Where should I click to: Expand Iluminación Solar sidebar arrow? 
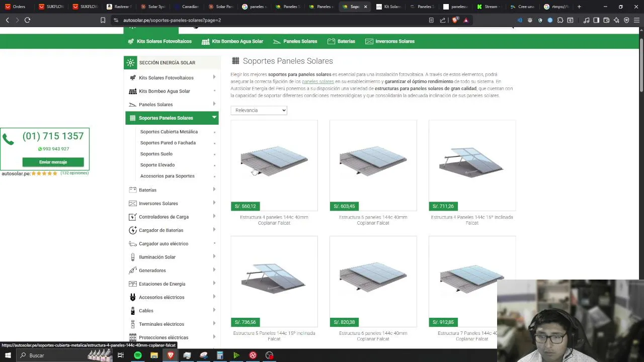214,256
